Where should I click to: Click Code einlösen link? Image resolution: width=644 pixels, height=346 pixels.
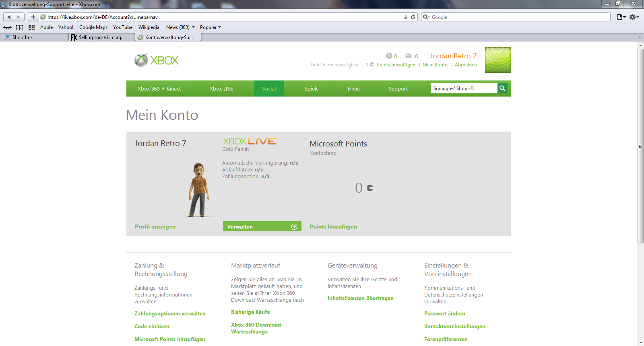pyautogui.click(x=152, y=326)
